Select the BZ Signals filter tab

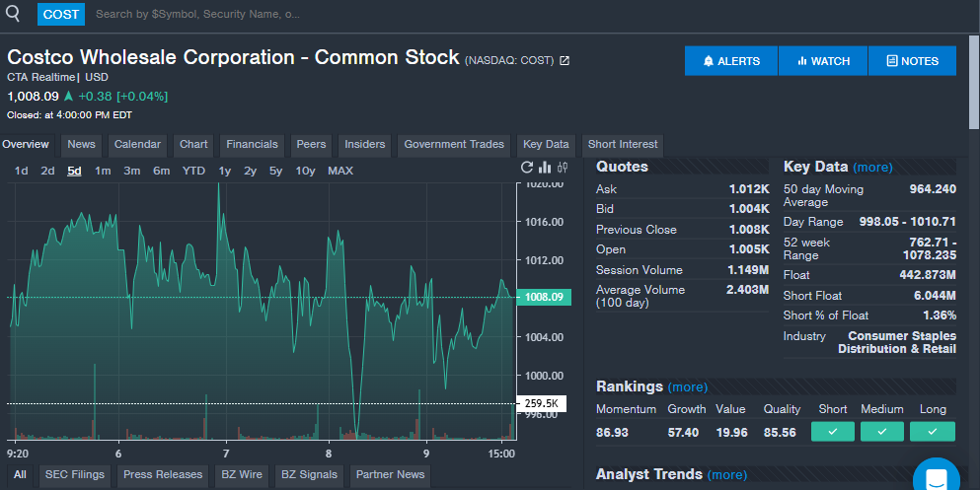tap(309, 474)
